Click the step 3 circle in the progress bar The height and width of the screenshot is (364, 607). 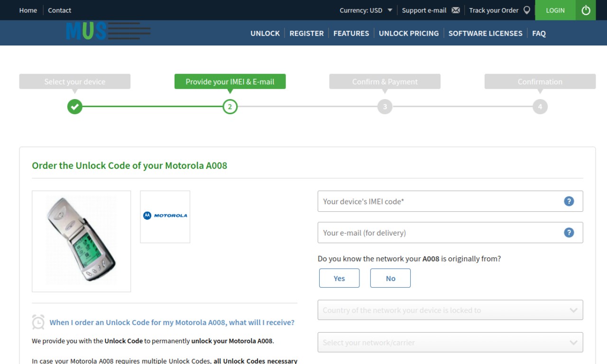(385, 107)
